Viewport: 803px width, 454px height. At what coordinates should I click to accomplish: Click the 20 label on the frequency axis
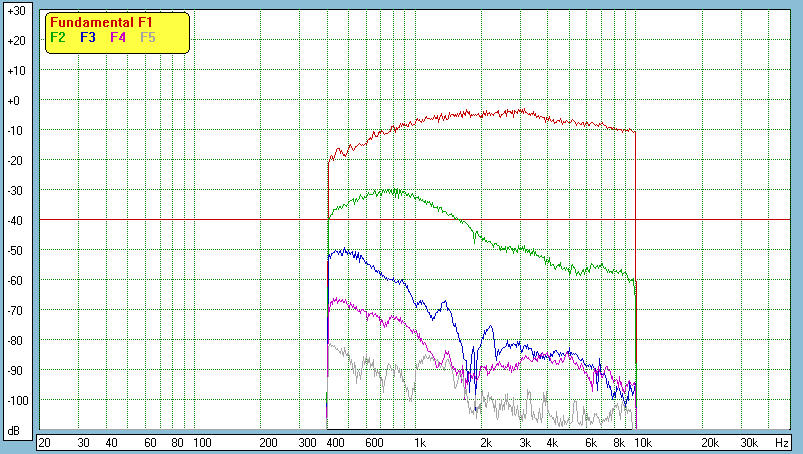coord(44,442)
